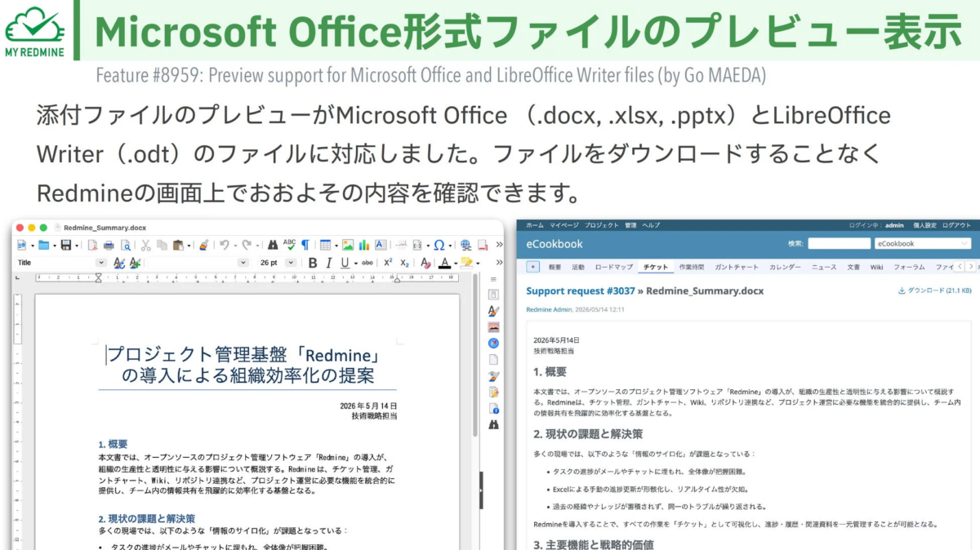The image size is (980, 550).
Task: Click the sidebar settings hamburger icon
Action: click(493, 280)
